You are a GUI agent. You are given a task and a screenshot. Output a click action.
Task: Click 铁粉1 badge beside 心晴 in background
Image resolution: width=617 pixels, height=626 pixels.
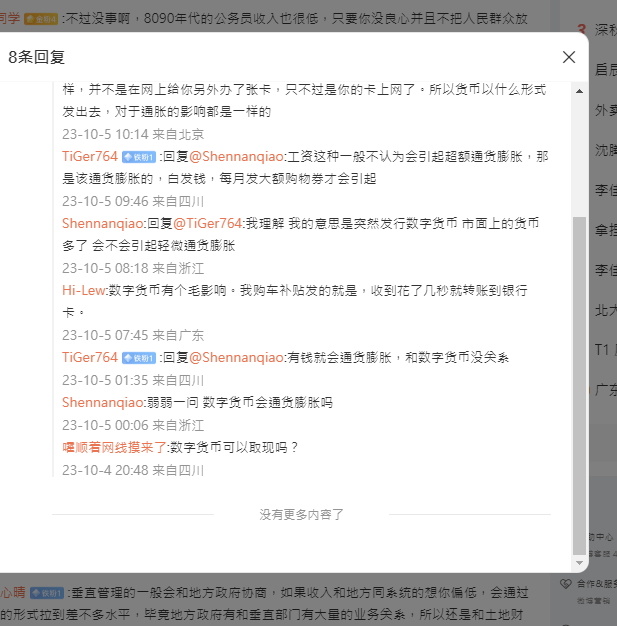click(47, 593)
